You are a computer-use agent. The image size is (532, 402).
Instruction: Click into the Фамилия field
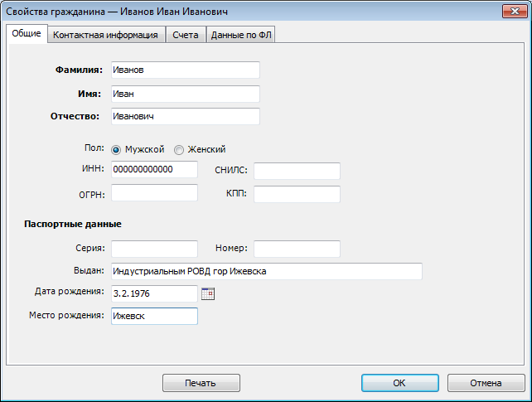(185, 70)
